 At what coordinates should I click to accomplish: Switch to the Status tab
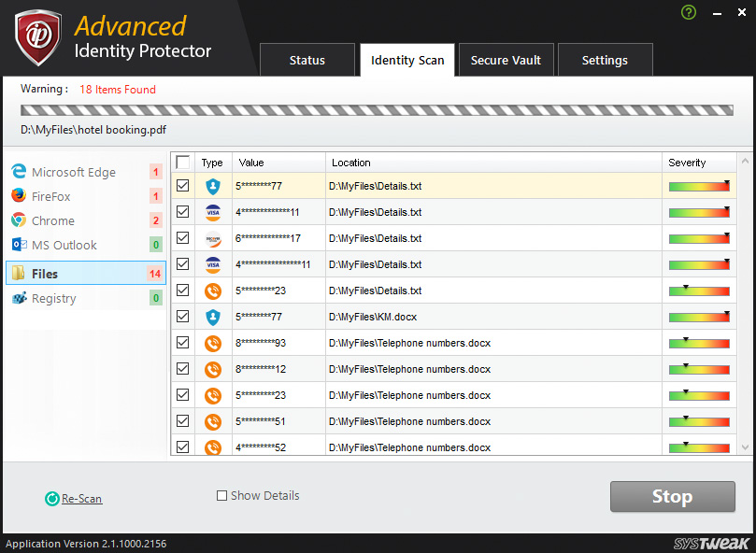pos(307,61)
